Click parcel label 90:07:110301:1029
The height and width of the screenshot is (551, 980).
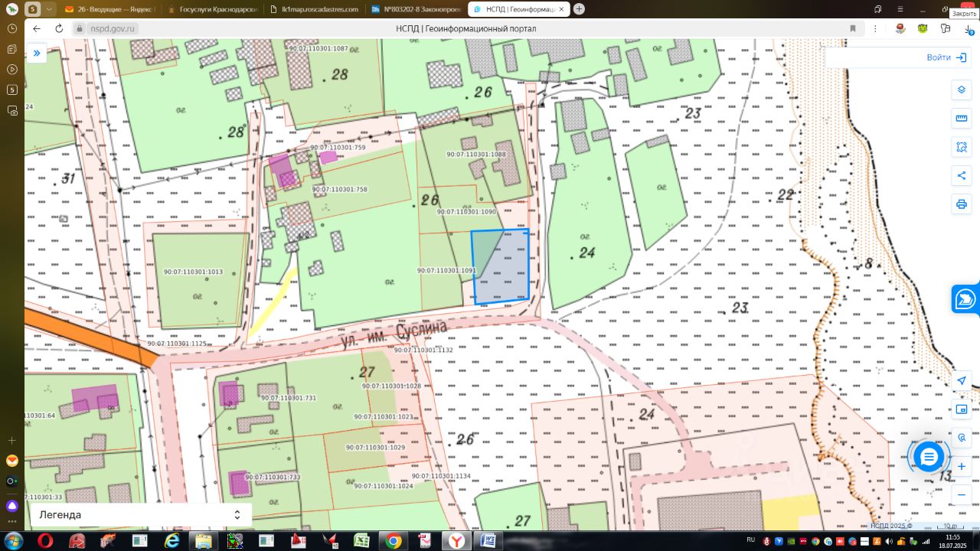pos(375,448)
